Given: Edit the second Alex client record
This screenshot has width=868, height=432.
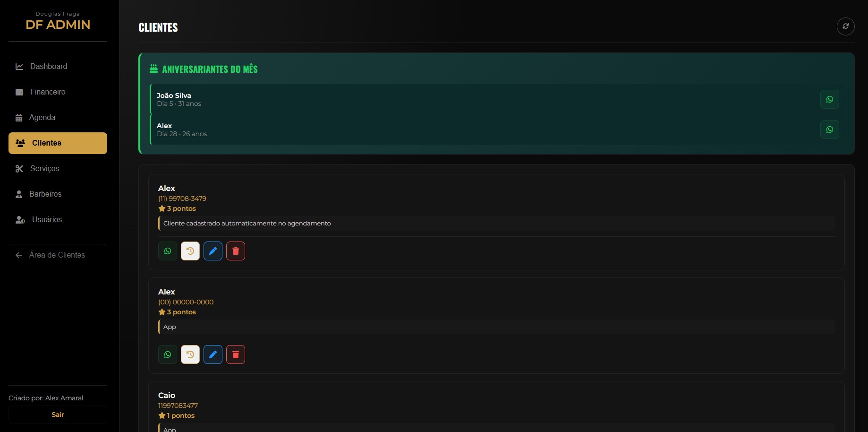Looking at the screenshot, I should tap(213, 354).
